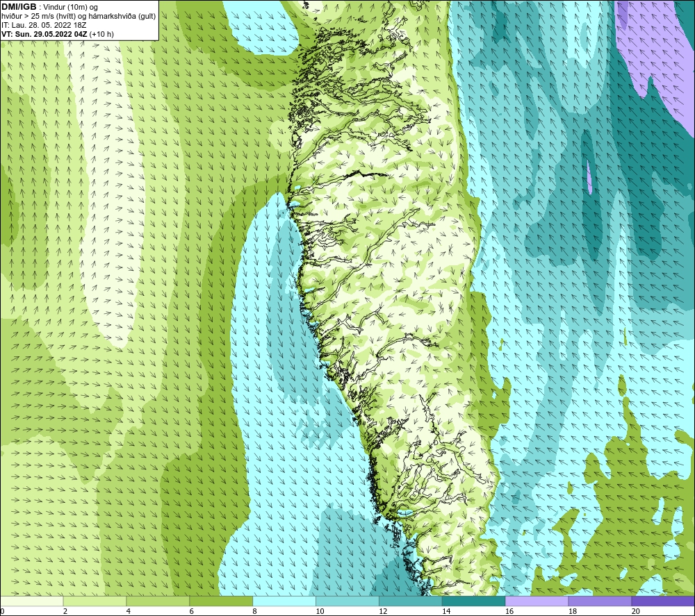Click the 16–18 m/s light purple swatch
This screenshot has width=695, height=616.
click(x=537, y=601)
